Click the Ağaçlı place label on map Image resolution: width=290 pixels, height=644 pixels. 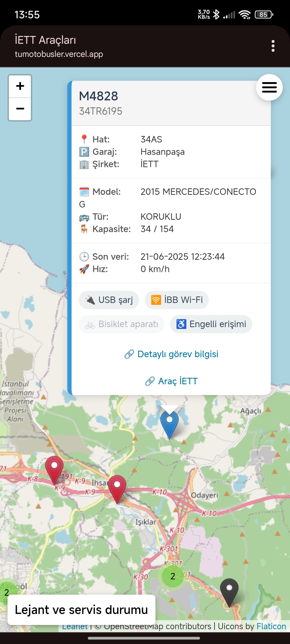pyautogui.click(x=251, y=411)
